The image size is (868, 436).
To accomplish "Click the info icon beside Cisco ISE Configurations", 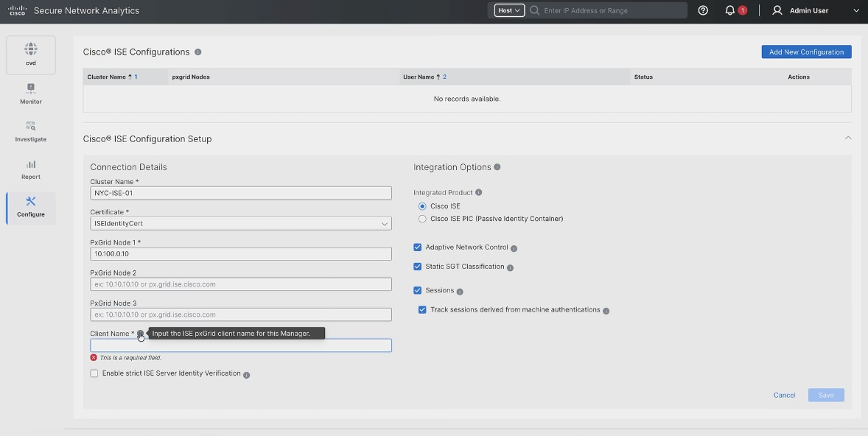I will click(197, 52).
